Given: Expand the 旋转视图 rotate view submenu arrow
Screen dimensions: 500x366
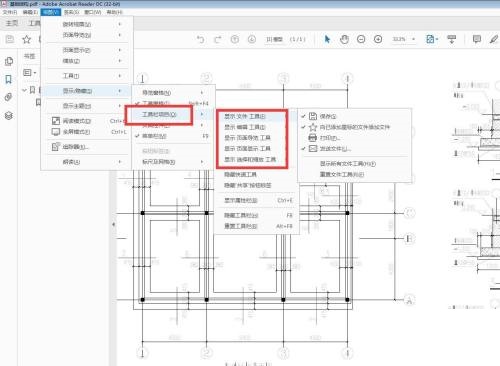Looking at the screenshot, I should [120, 24].
